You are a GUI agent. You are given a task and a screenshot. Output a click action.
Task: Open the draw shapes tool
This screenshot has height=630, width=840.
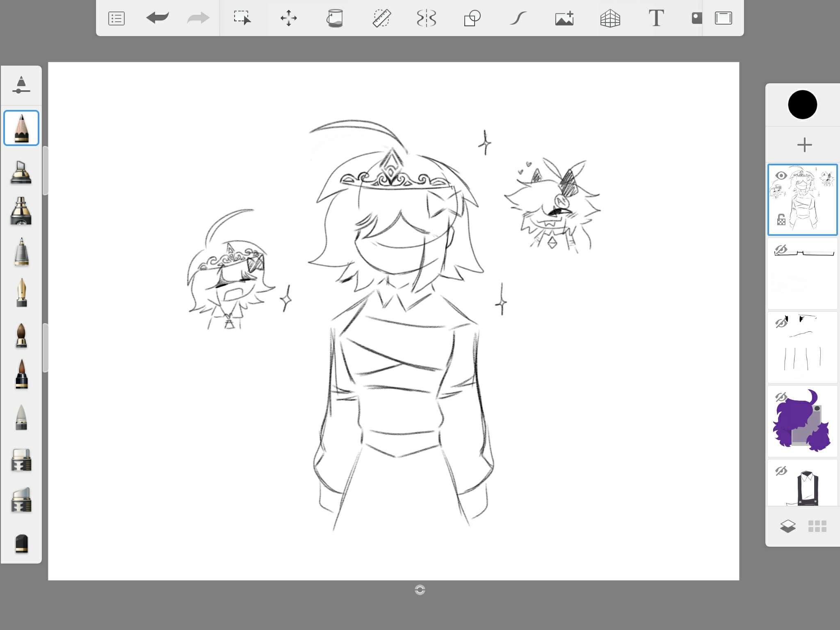[472, 18]
